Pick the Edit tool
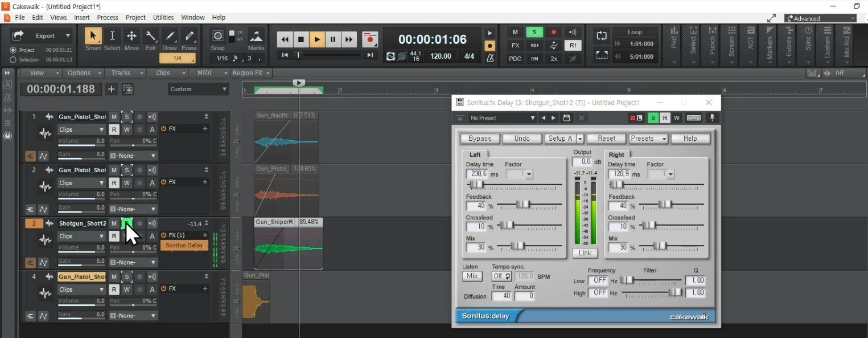The height and width of the screenshot is (338, 868). 151,36
